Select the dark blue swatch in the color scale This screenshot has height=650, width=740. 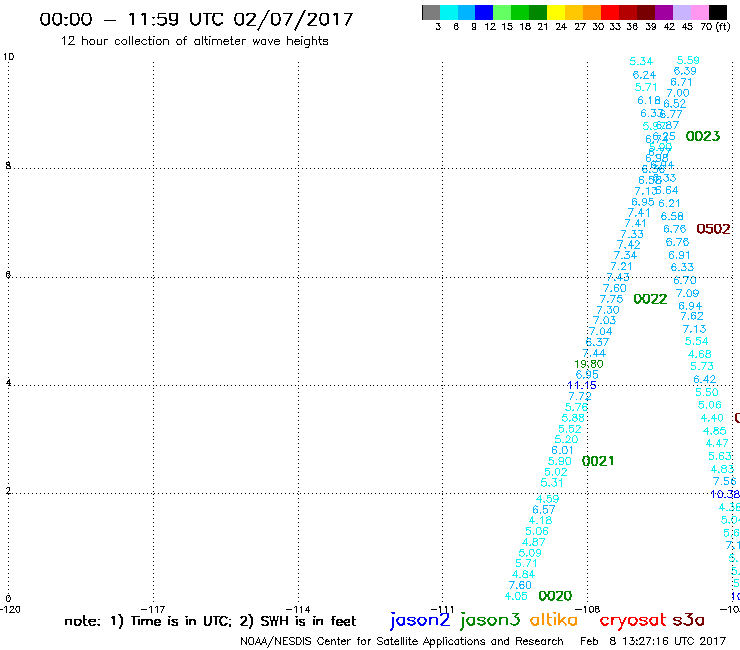coord(484,12)
